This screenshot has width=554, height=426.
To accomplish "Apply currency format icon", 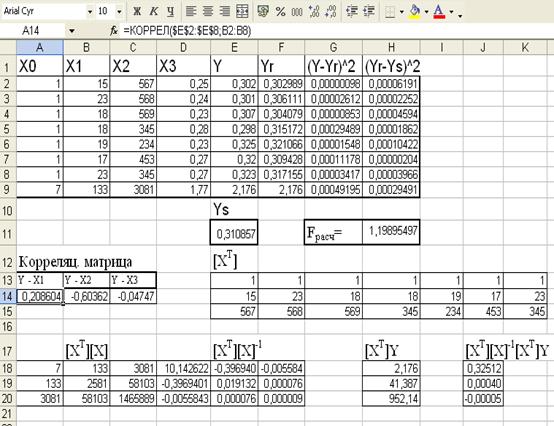I will (263, 11).
